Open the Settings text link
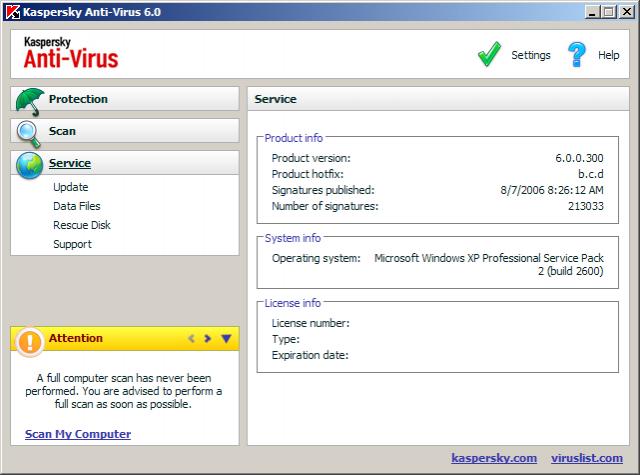Image resolution: width=640 pixels, height=475 pixels. point(531,55)
